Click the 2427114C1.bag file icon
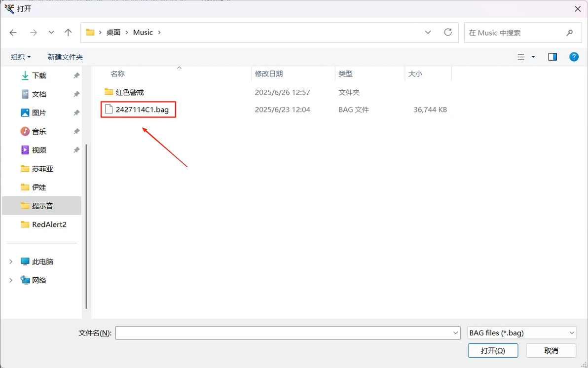This screenshot has height=368, width=588. click(109, 109)
